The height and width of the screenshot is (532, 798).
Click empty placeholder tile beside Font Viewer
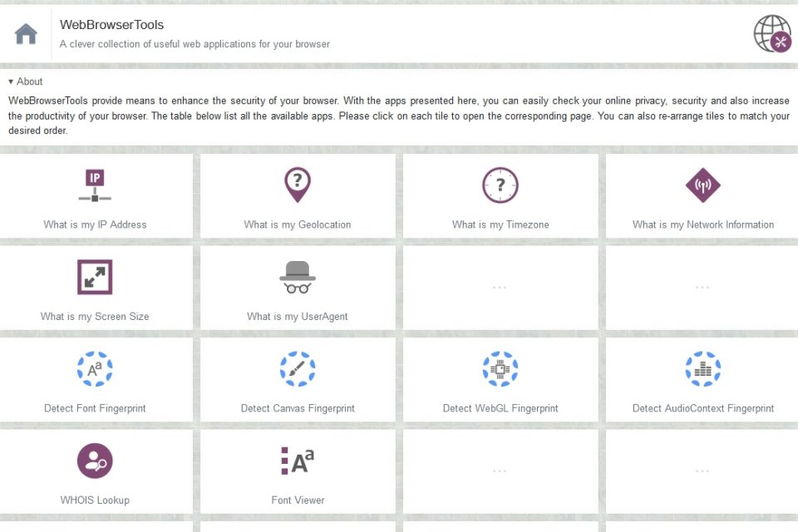click(500, 471)
